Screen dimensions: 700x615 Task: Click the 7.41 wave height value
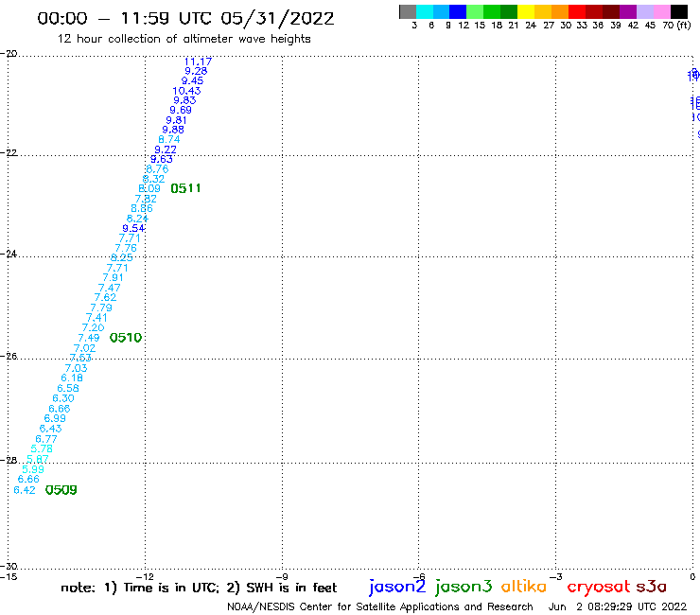pyautogui.click(x=96, y=318)
